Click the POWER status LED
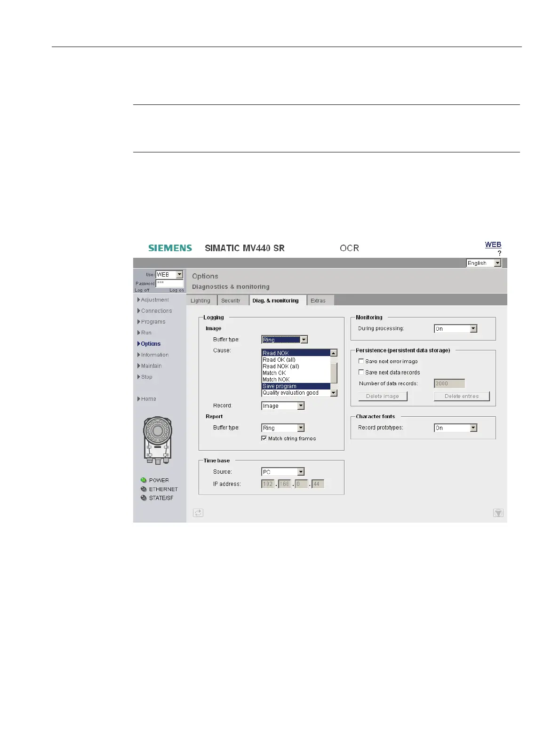This screenshot has width=560, height=747. point(144,480)
